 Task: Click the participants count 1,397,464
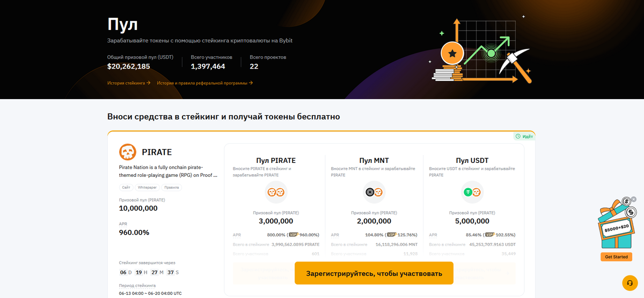click(x=208, y=66)
